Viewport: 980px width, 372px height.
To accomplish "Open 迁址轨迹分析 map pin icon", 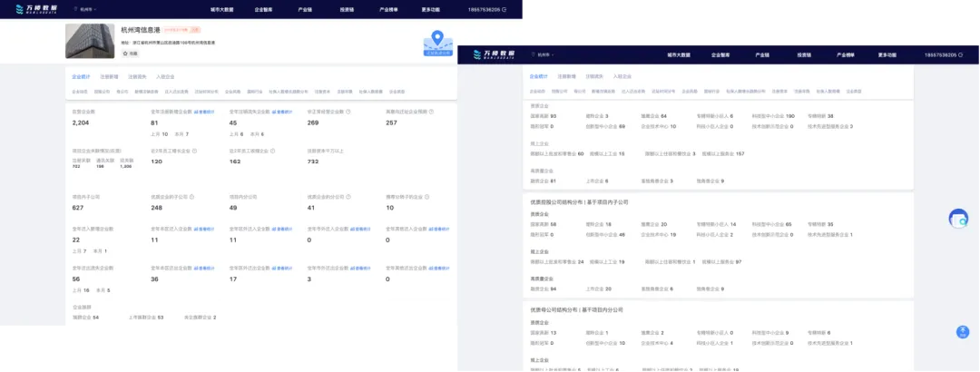I will tap(437, 44).
